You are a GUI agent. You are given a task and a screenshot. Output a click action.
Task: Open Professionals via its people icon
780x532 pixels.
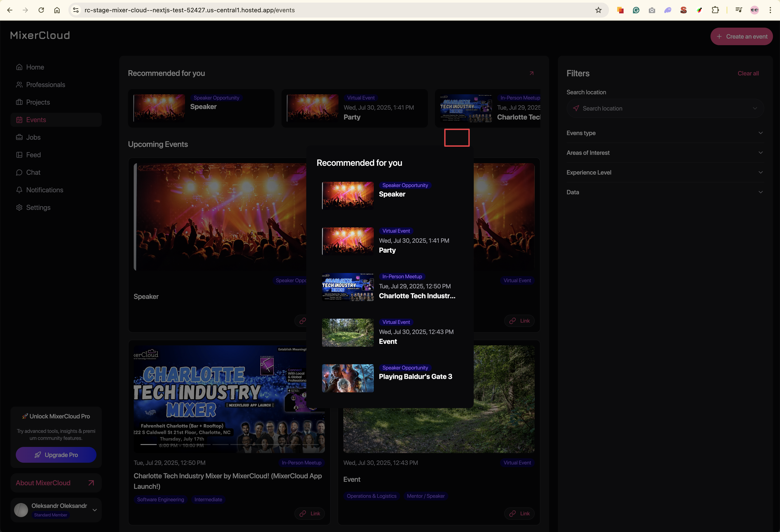(x=19, y=85)
